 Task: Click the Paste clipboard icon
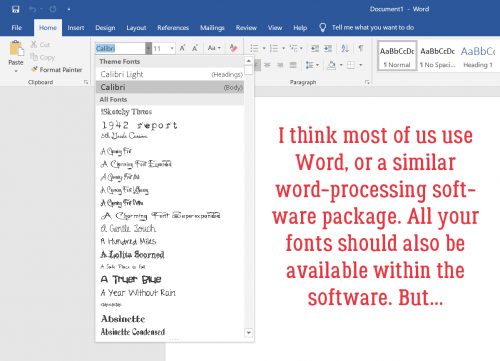point(16,49)
